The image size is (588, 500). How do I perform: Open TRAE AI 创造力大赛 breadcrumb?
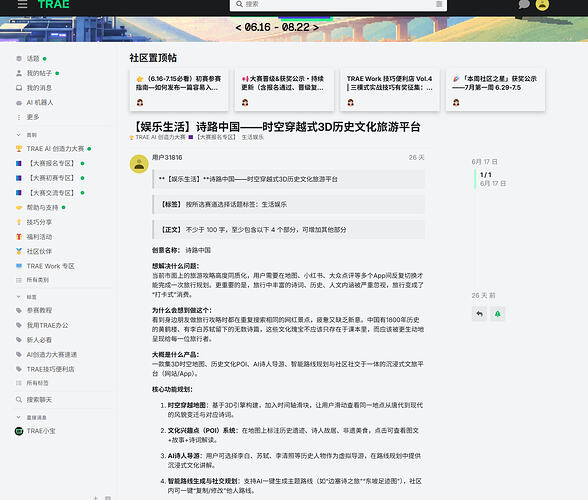pyautogui.click(x=160, y=137)
